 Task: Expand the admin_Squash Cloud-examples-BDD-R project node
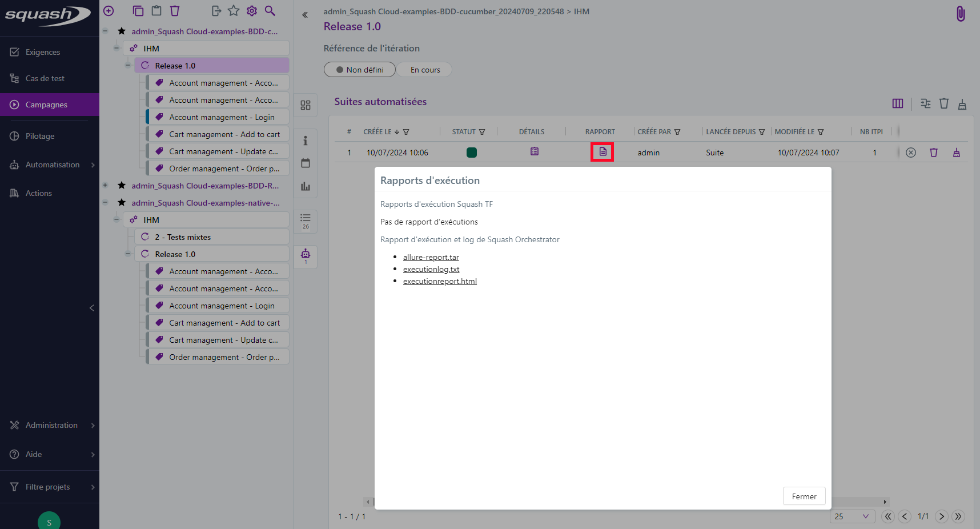click(105, 186)
